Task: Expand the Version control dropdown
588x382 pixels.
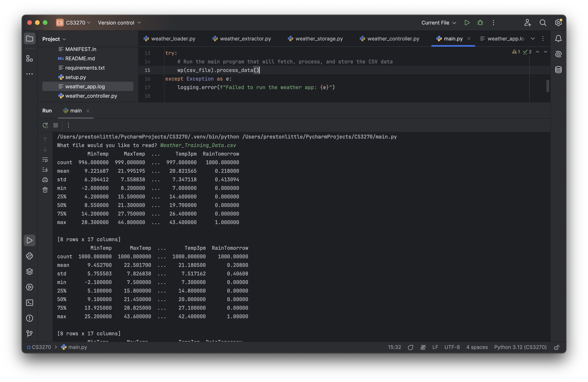Action: tap(119, 23)
